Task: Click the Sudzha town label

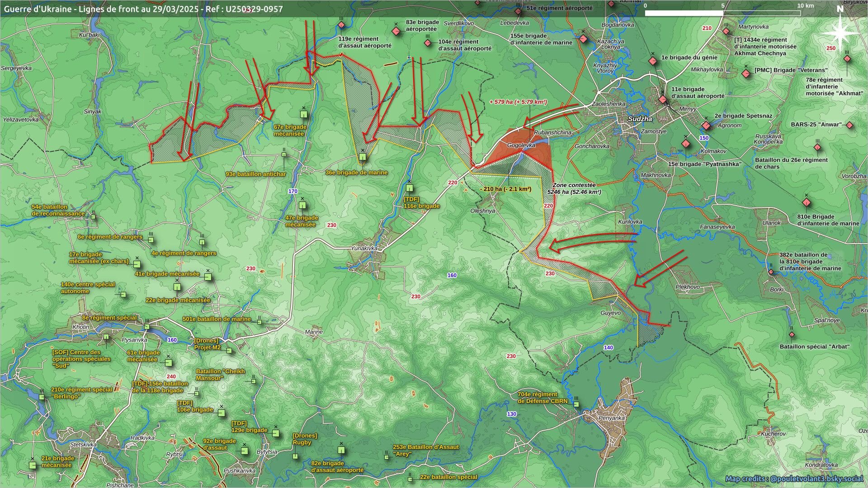Action: pos(640,119)
